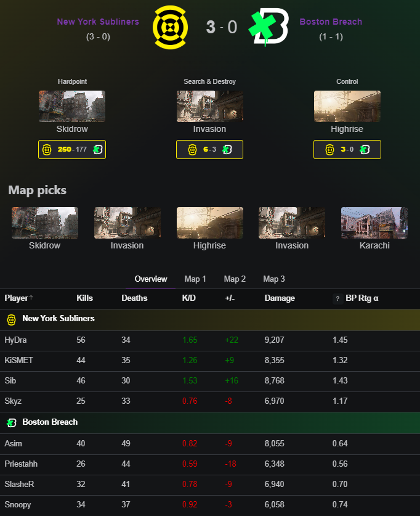Image resolution: width=420 pixels, height=516 pixels.
Task: Click the Map picks heading
Action: (x=37, y=190)
